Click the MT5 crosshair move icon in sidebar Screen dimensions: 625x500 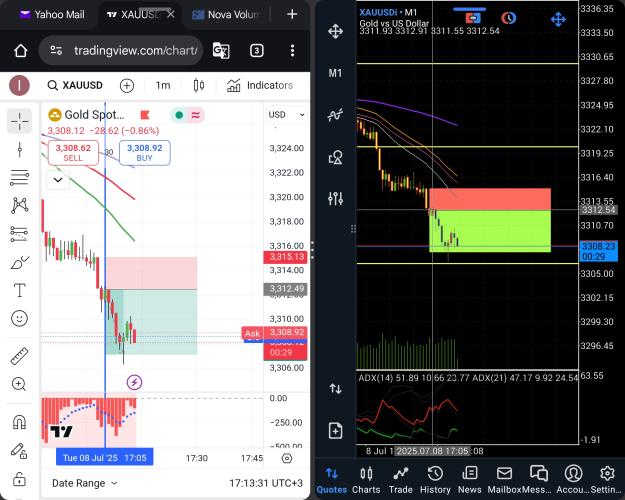click(x=335, y=31)
